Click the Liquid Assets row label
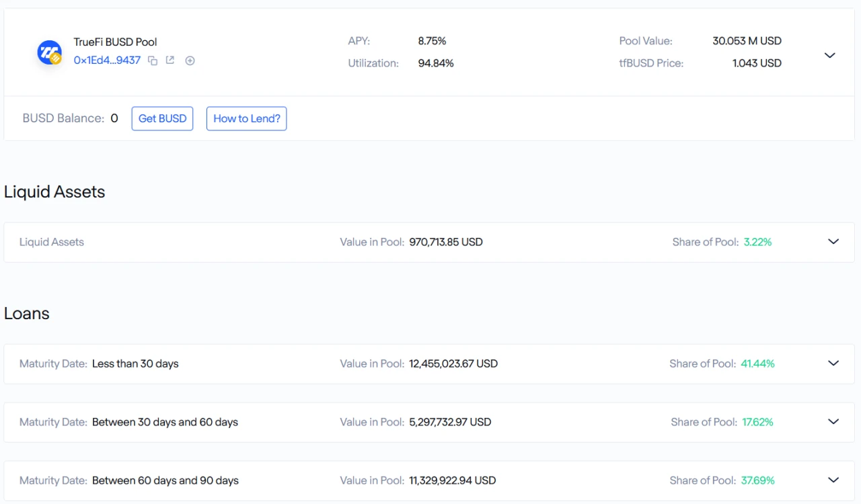The height and width of the screenshot is (504, 861). click(52, 242)
